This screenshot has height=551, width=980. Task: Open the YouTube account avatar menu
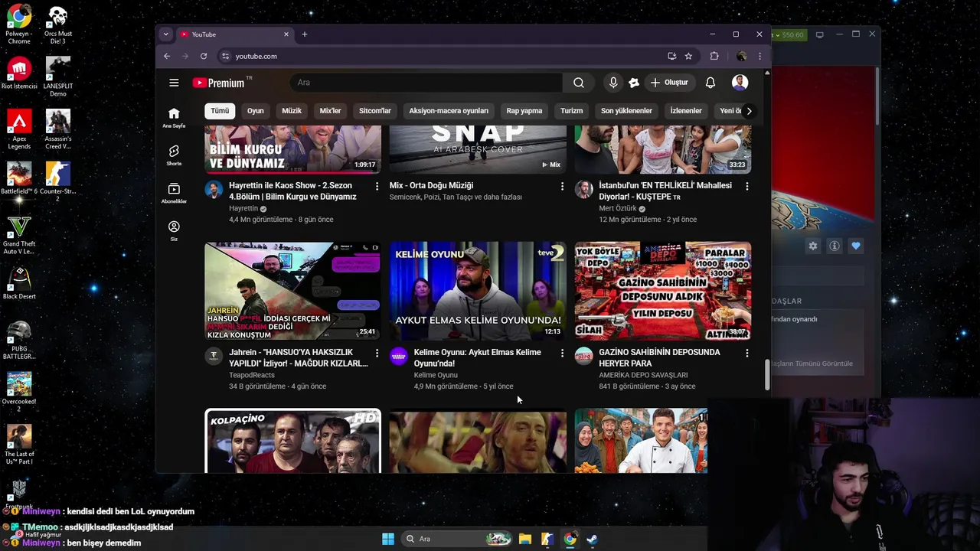tap(740, 83)
